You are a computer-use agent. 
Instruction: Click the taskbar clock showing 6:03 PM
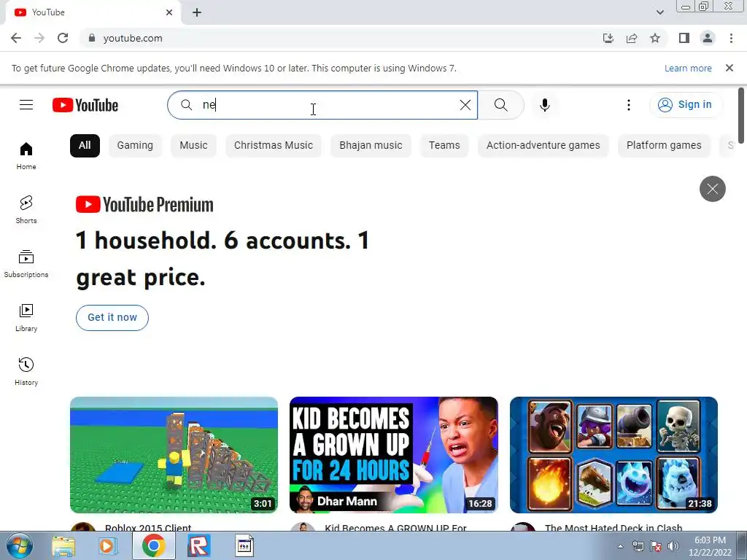(x=710, y=546)
